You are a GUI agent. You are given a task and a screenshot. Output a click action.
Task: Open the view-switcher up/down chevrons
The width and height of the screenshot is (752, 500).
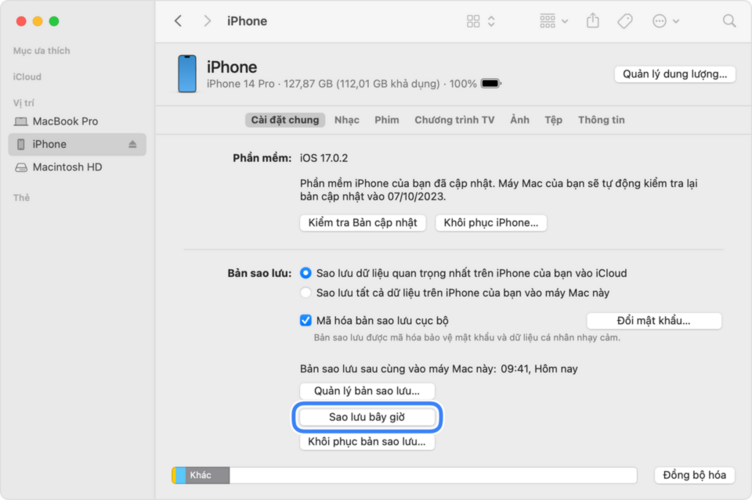[491, 21]
